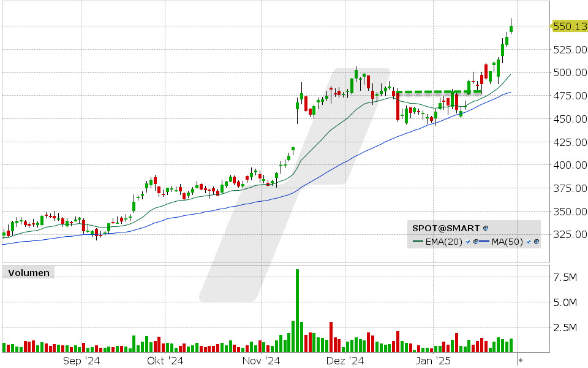This screenshot has height=368, width=588.
Task: Click the 425.00 price axis label
Action: point(570,142)
